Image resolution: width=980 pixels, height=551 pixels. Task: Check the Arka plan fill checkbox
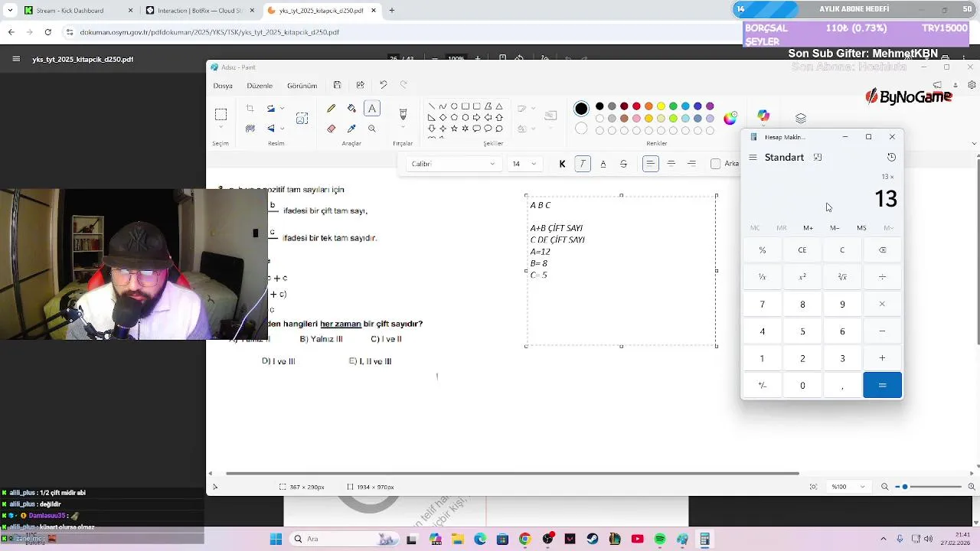(x=715, y=164)
